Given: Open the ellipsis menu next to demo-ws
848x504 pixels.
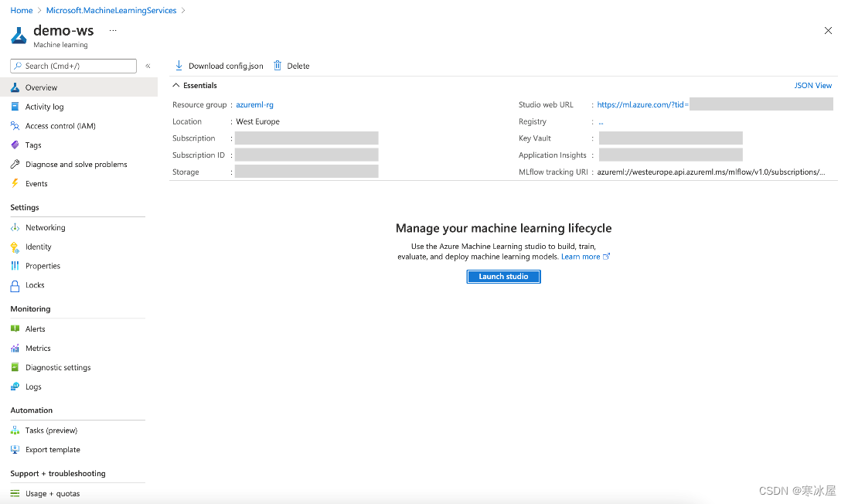Looking at the screenshot, I should coord(113,30).
